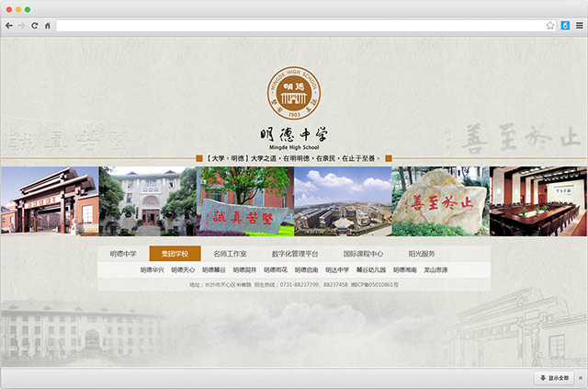Open the 龙山思源 school link
This screenshot has height=389, width=588.
tap(435, 270)
